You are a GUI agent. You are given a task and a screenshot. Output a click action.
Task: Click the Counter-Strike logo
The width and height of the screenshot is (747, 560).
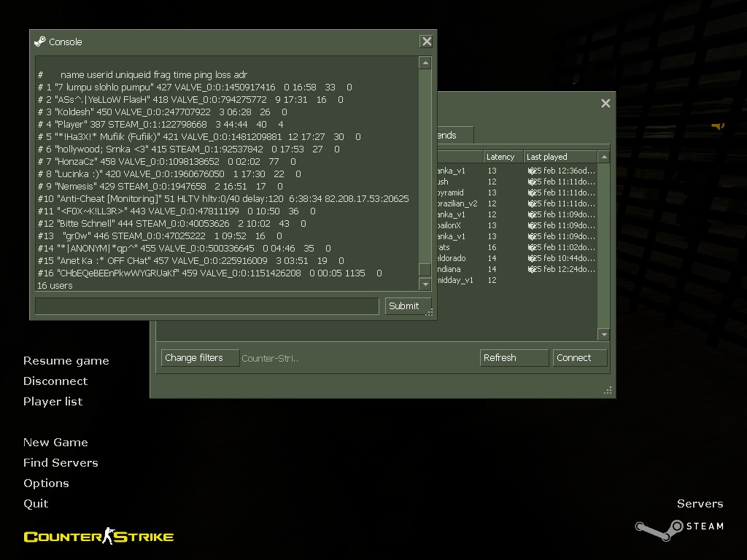point(98,536)
